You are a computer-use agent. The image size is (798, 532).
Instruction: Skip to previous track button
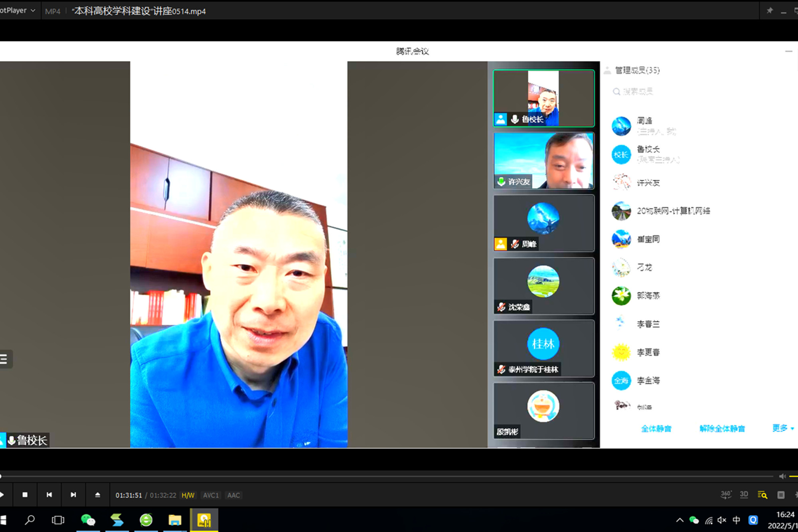[49, 495]
